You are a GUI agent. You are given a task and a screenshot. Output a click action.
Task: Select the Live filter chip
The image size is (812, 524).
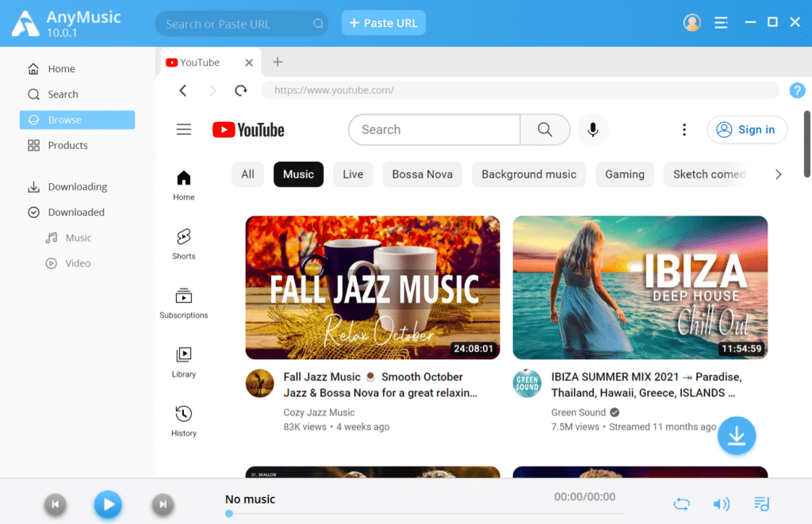tap(353, 174)
